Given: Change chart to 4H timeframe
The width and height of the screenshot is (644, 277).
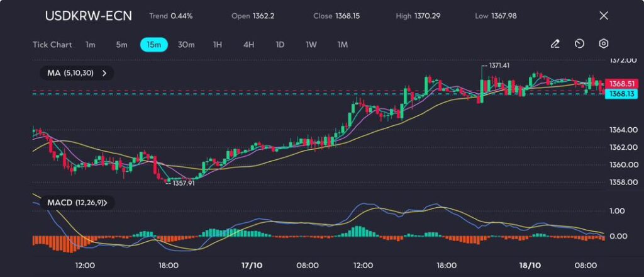Looking at the screenshot, I should click(249, 45).
